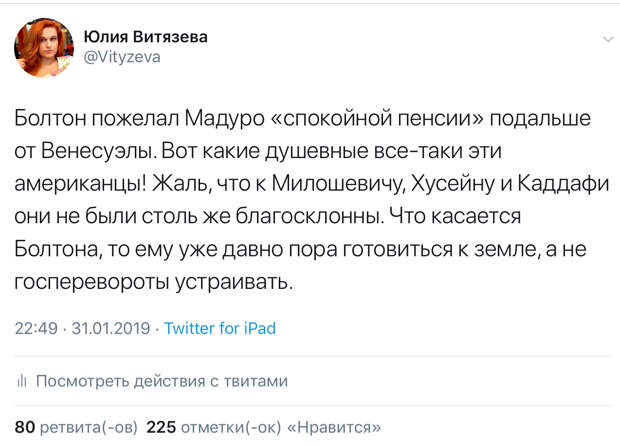Click the word Мадуро in the tweet
Screen dimensions: 620x446
224,119
